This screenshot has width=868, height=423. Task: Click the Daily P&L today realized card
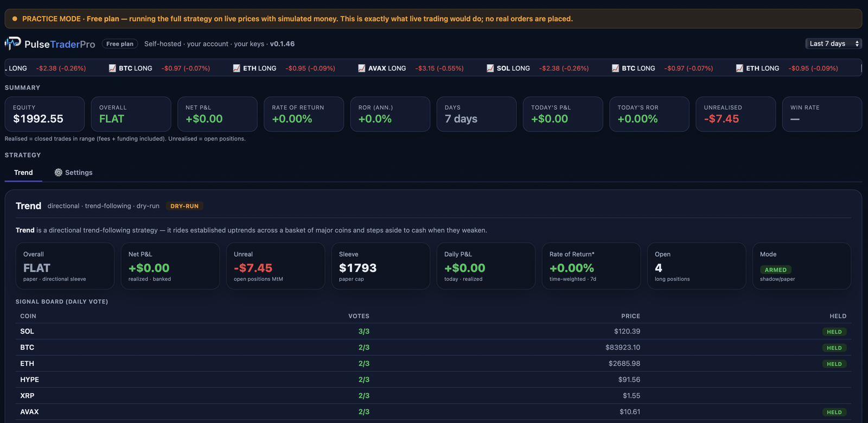[486, 266]
